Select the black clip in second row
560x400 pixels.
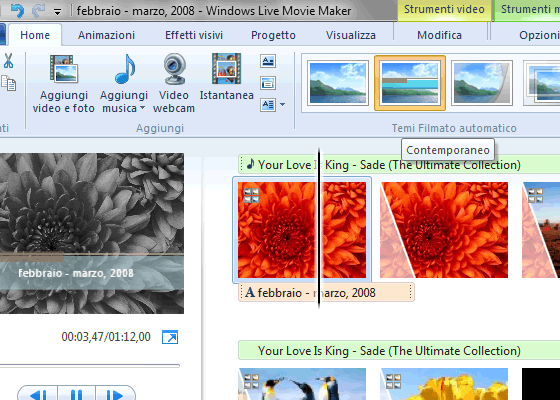[x=541, y=384]
